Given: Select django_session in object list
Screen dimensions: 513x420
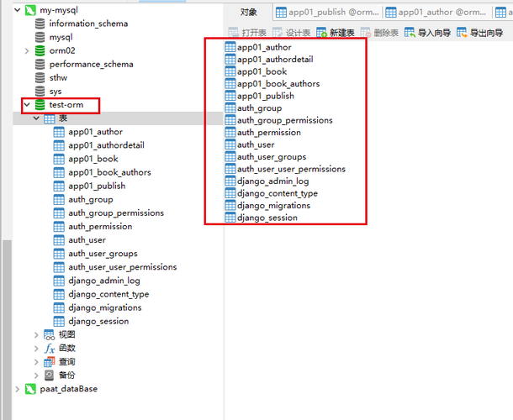Looking at the screenshot, I should click(x=267, y=218).
